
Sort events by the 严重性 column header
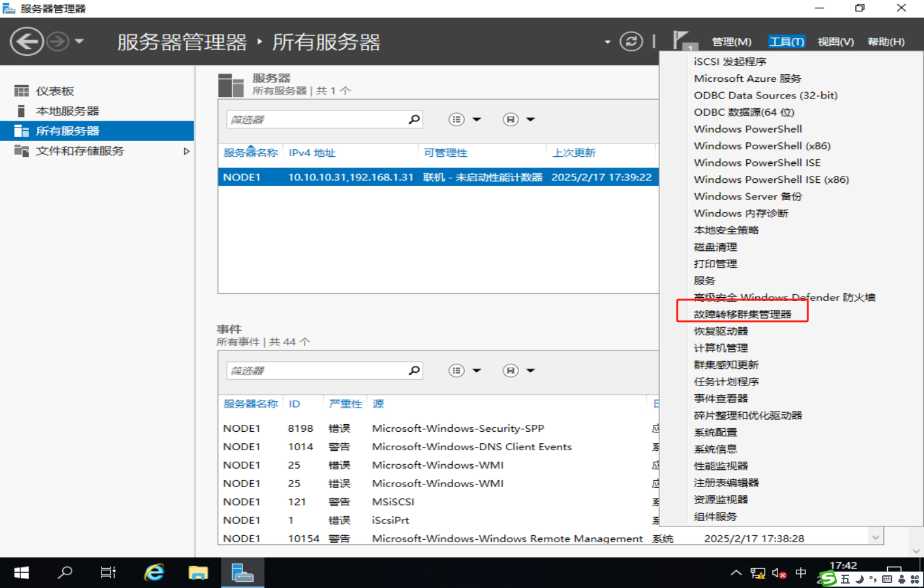tap(345, 404)
